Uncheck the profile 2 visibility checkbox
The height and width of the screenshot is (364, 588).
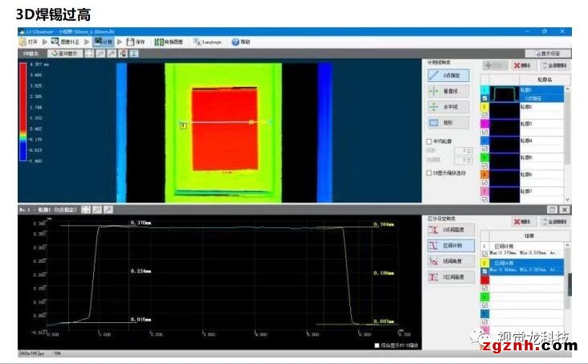(x=484, y=115)
